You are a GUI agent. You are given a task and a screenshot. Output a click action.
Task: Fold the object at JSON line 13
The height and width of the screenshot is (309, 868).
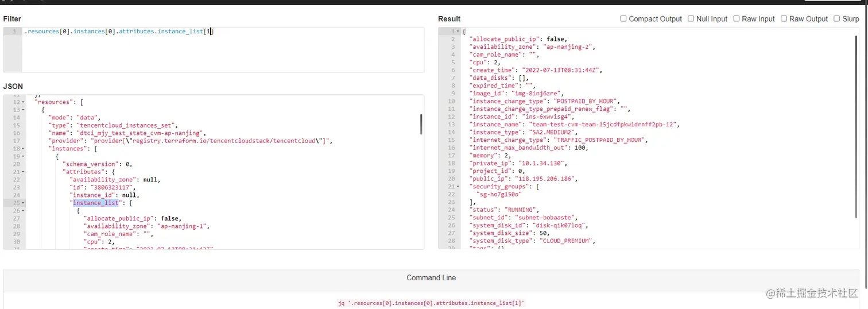pos(23,110)
